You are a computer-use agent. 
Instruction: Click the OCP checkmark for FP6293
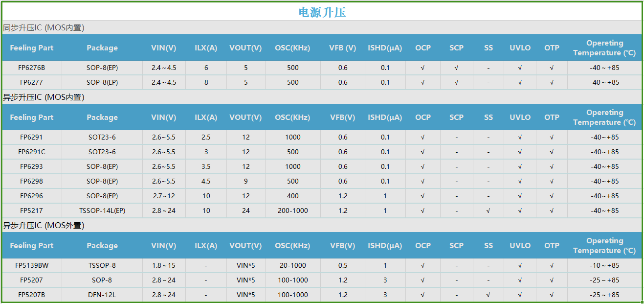coord(422,166)
